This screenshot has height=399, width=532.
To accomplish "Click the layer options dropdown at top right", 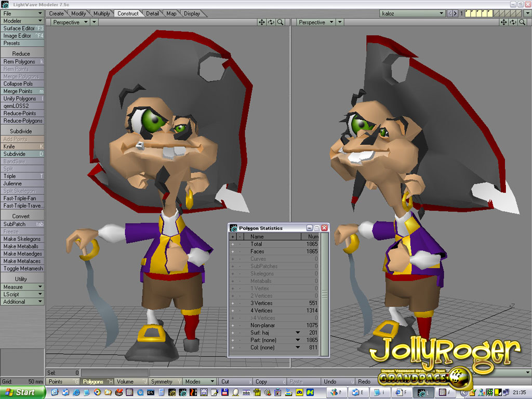I will coord(528,14).
